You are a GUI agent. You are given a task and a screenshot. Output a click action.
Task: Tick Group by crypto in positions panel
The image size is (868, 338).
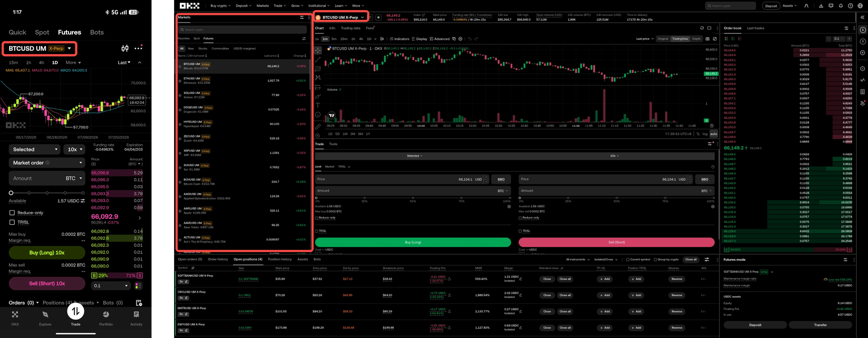(x=655, y=259)
